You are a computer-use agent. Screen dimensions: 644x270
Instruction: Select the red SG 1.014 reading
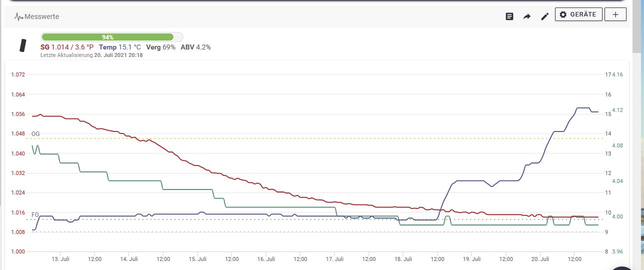click(67, 47)
